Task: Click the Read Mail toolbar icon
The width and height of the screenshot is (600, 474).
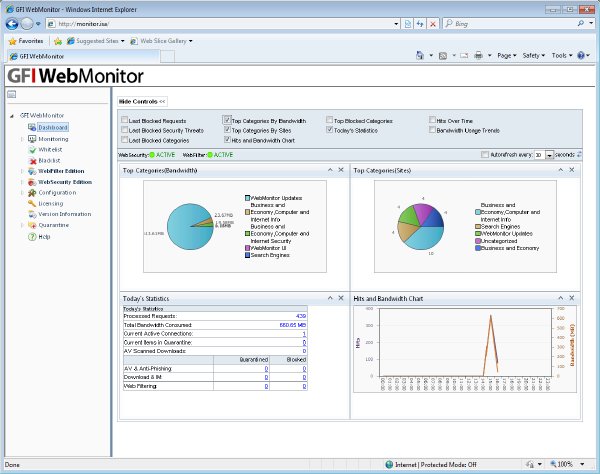Action: click(464, 55)
